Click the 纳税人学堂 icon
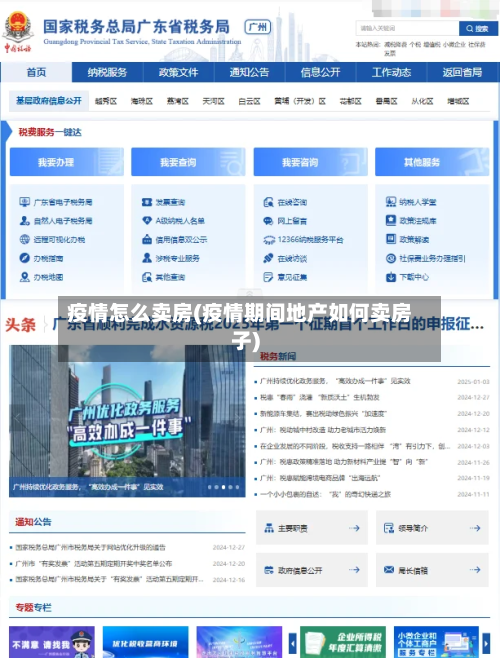Screen dimensions: 500x658 point(391,202)
